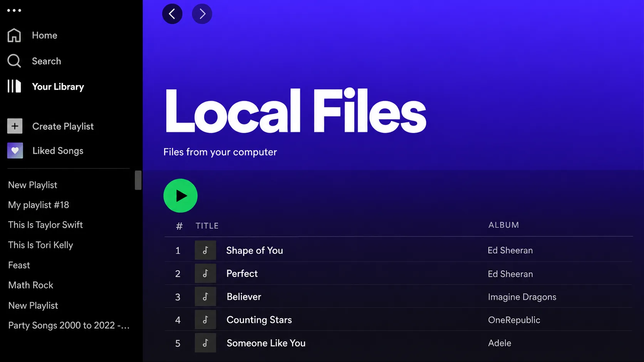Click the TITLE column header
This screenshot has height=362, width=644.
[x=207, y=226]
